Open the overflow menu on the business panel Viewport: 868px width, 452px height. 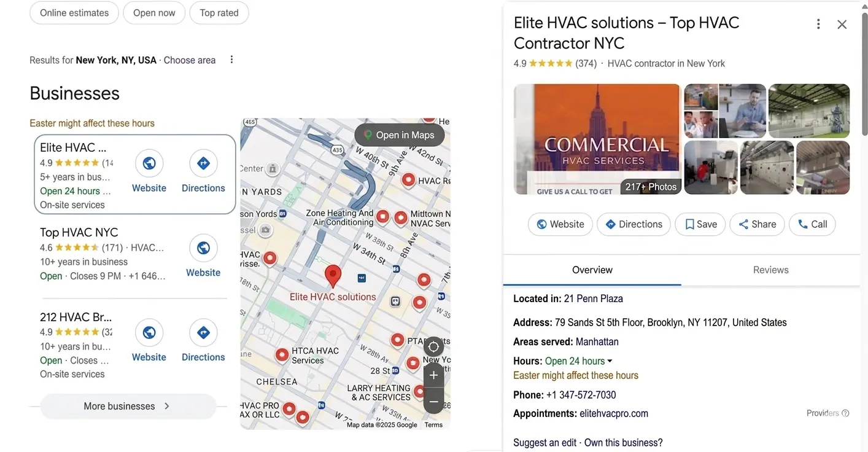point(818,23)
